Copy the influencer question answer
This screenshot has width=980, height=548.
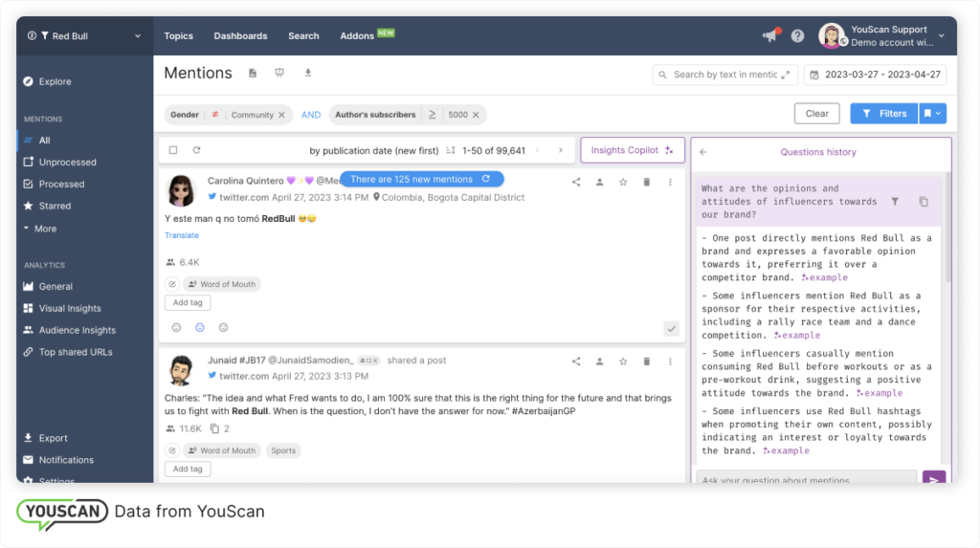coord(924,201)
